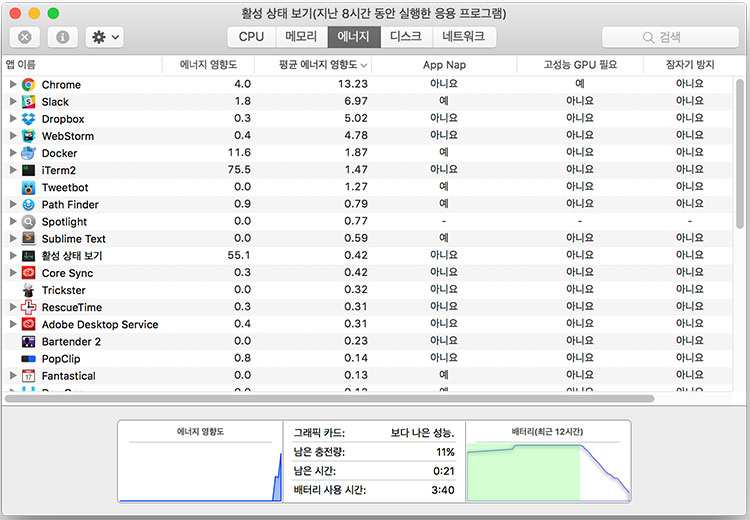
Task: Click the process info toolbar button
Action: (x=63, y=37)
